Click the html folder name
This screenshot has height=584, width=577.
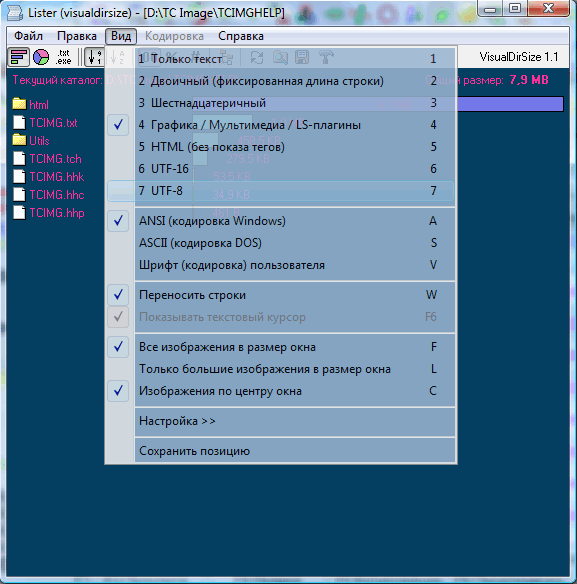(39, 105)
